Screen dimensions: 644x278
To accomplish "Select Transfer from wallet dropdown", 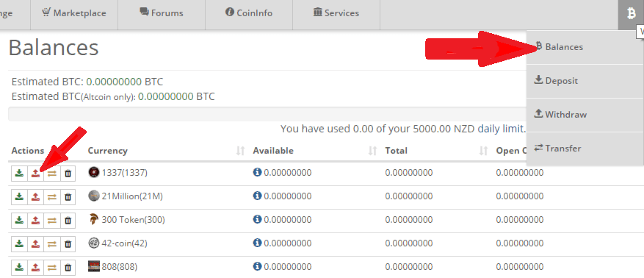I will point(585,148).
